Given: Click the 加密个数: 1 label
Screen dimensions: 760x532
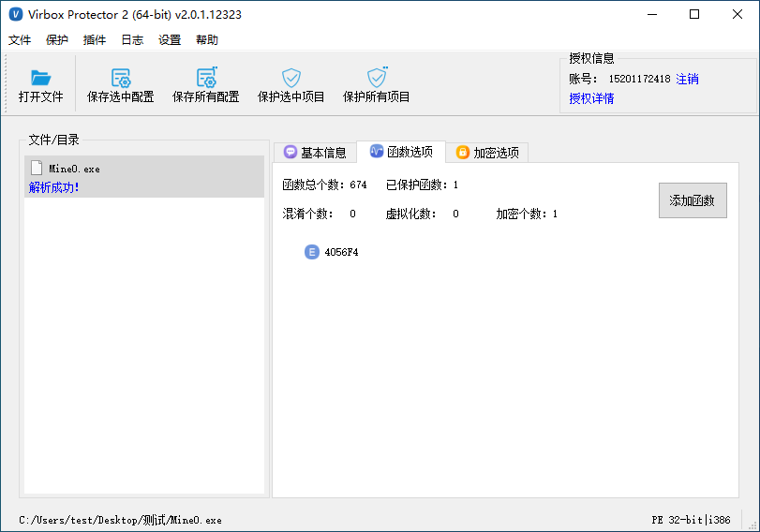Looking at the screenshot, I should pyautogui.click(x=527, y=214).
